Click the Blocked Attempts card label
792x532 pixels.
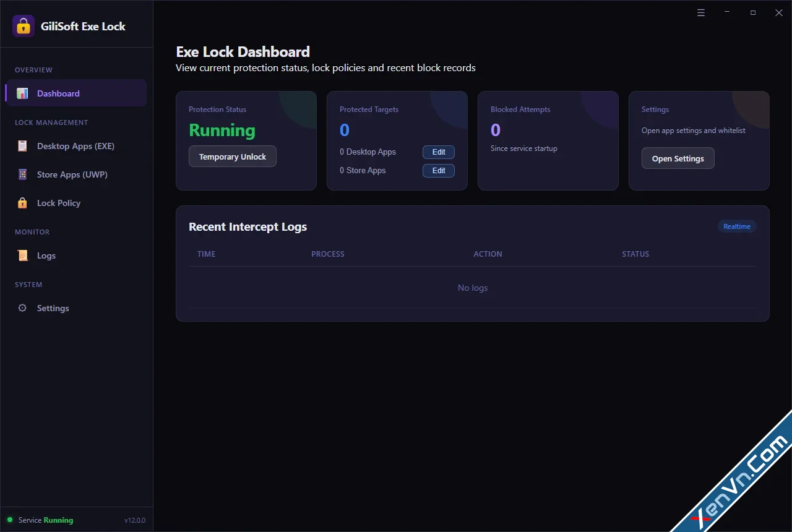point(520,109)
